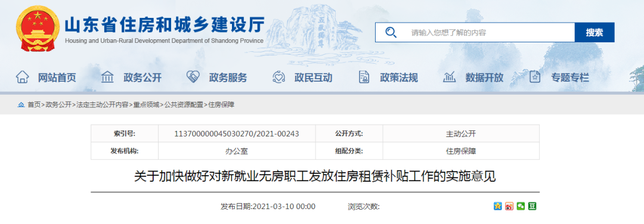
Task: Click the 组配分类 label cell
Action: point(349,151)
